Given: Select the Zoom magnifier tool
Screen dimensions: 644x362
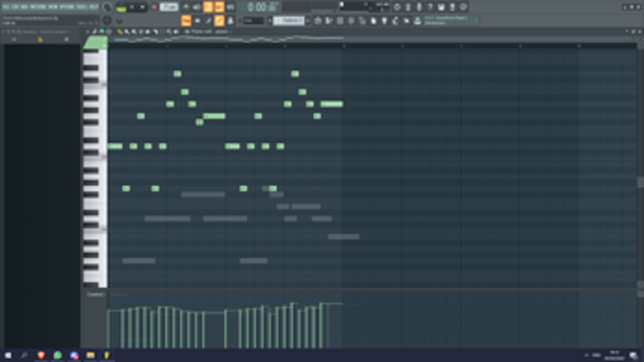Looking at the screenshot, I should (169, 31).
